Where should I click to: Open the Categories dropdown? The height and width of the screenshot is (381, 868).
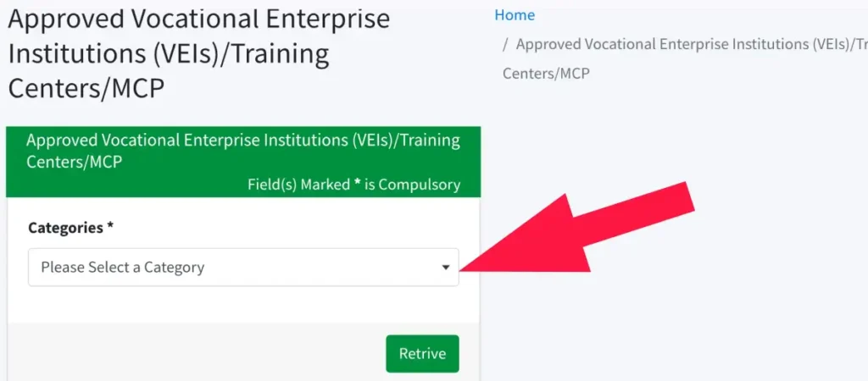point(243,267)
